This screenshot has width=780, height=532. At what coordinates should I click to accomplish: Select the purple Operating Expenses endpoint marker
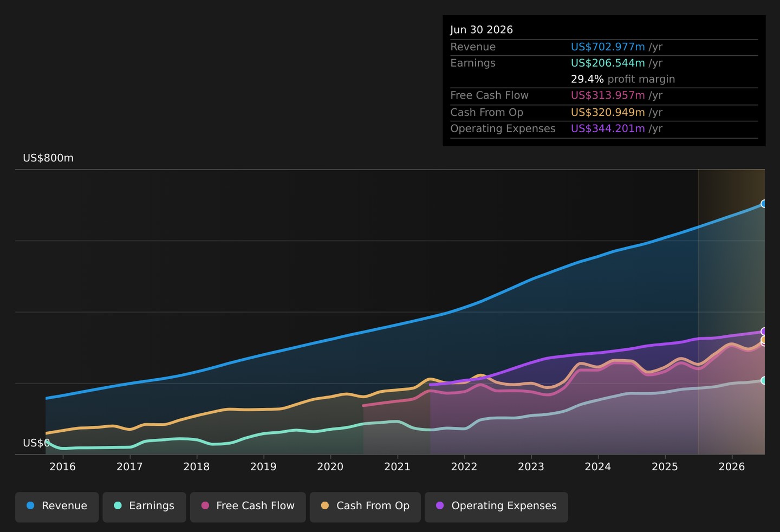[764, 332]
